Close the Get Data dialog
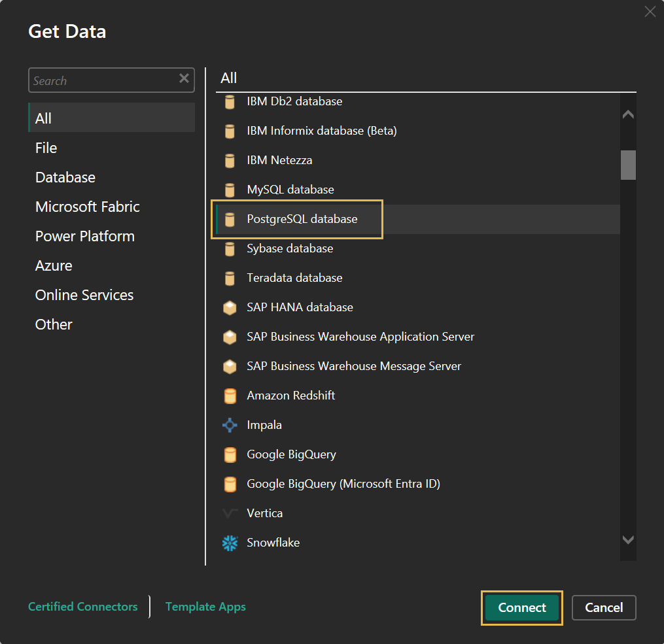This screenshot has height=644, width=664. click(x=650, y=11)
